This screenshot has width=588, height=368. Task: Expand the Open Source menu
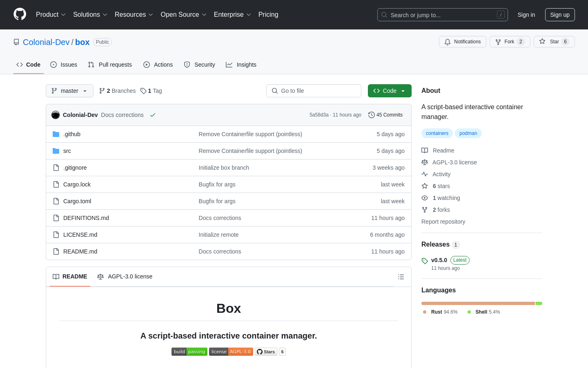point(184,15)
